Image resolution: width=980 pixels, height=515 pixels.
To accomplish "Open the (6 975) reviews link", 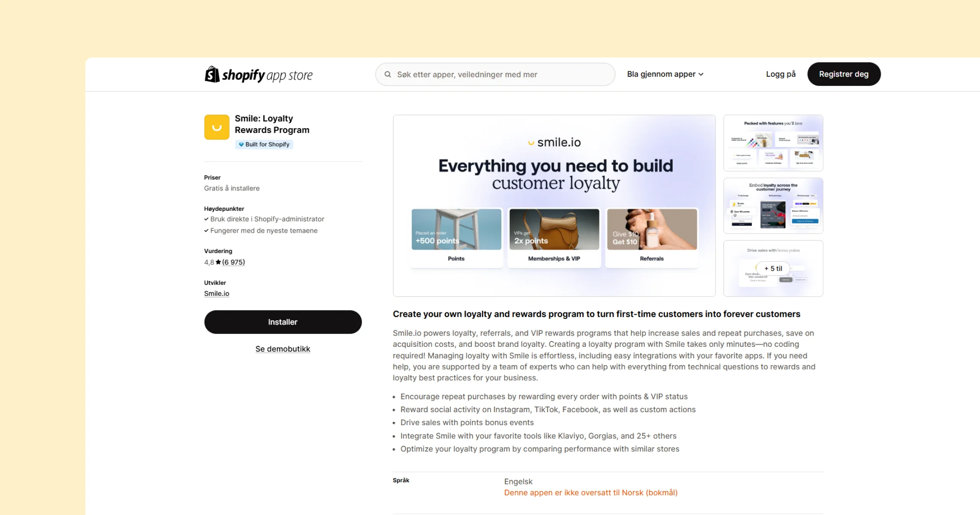I will click(x=233, y=262).
